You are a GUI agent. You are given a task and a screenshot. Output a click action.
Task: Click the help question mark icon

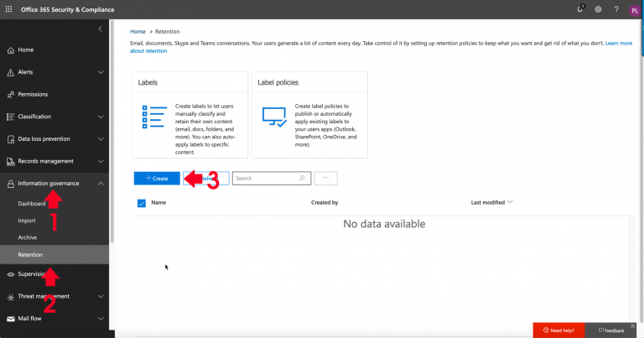(x=616, y=9)
